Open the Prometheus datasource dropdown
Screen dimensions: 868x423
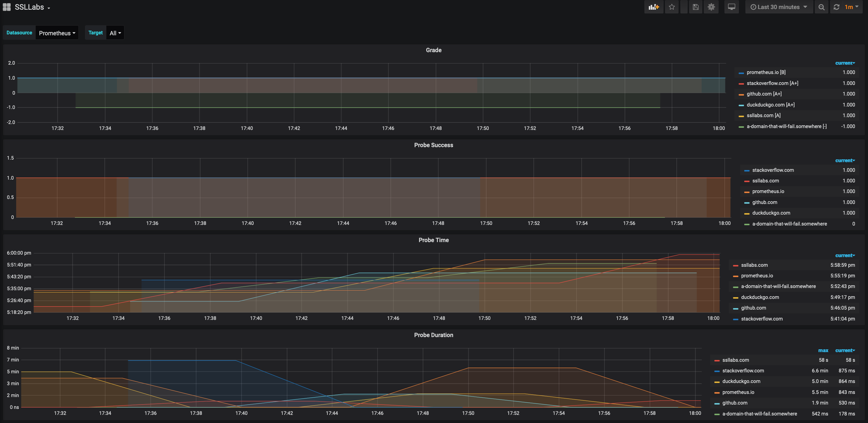pos(57,33)
